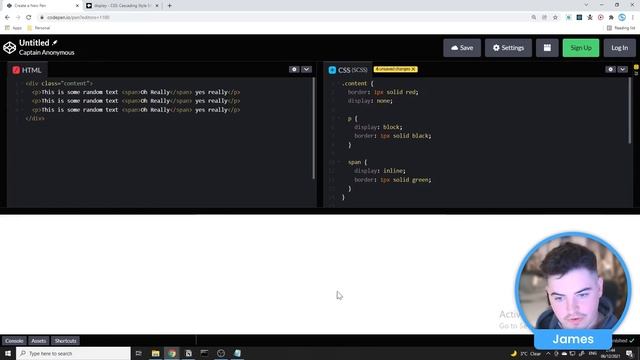Bookmark this page with the star icon
Image resolution: width=640 pixels, height=360 pixels.
(x=555, y=18)
